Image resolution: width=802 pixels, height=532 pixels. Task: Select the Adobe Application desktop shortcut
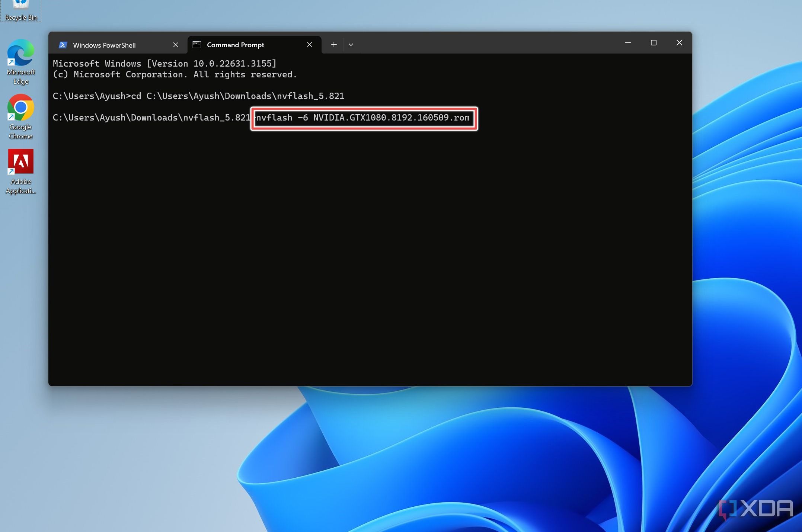pyautogui.click(x=21, y=172)
